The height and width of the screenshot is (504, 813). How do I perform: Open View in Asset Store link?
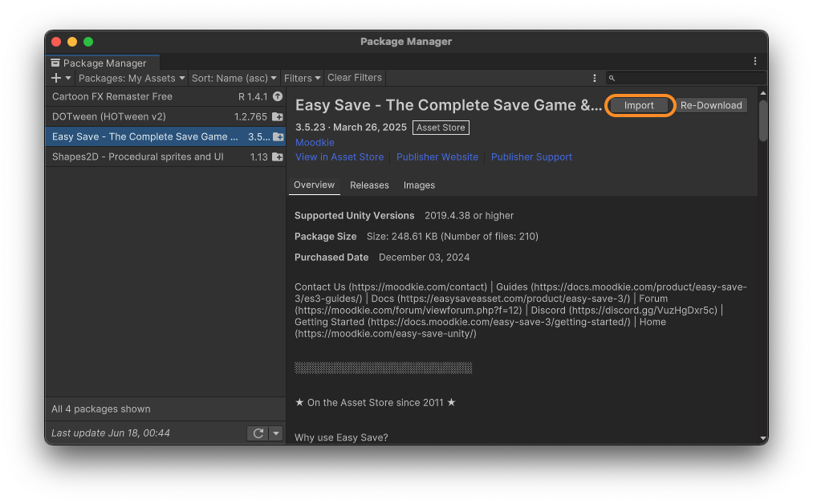(x=339, y=157)
